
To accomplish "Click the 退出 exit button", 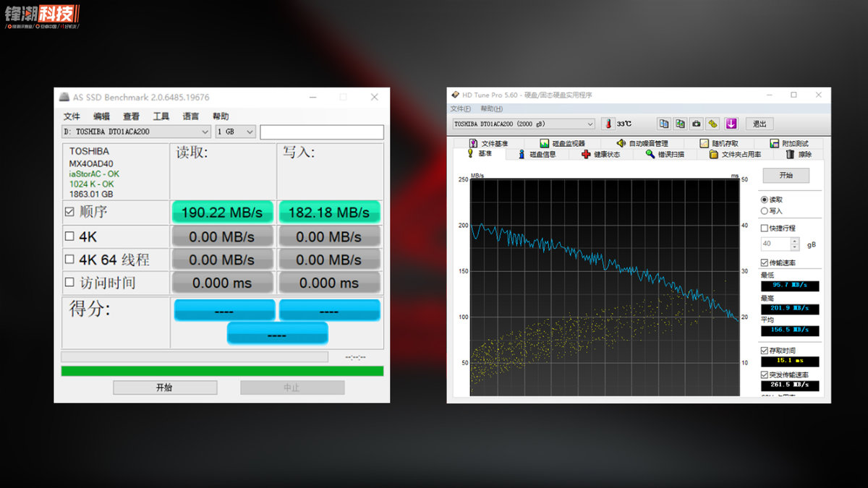I will (x=759, y=124).
